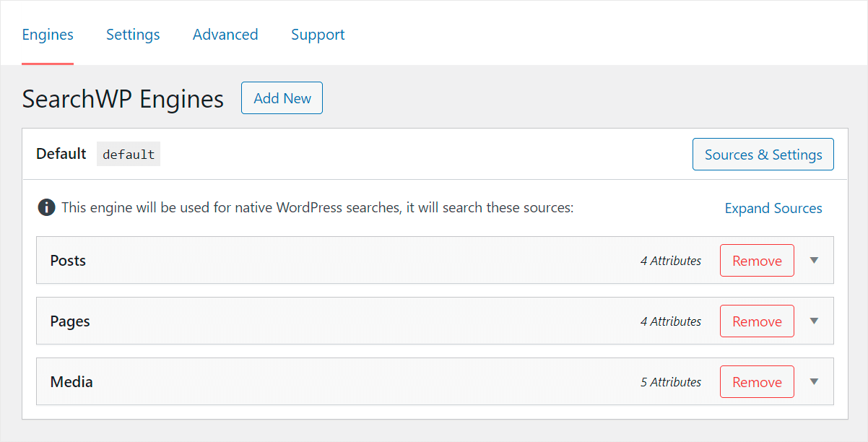Remove the Posts source
This screenshot has width=868, height=442.
[757, 261]
